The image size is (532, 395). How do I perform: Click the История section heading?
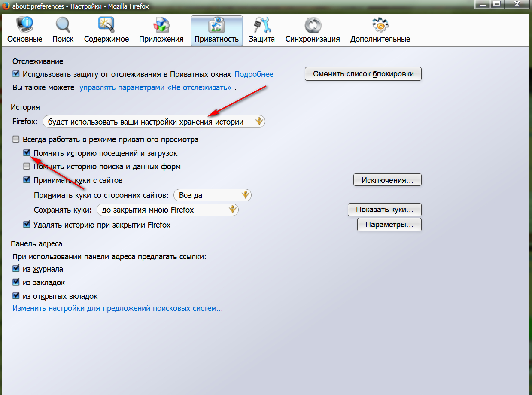26,107
